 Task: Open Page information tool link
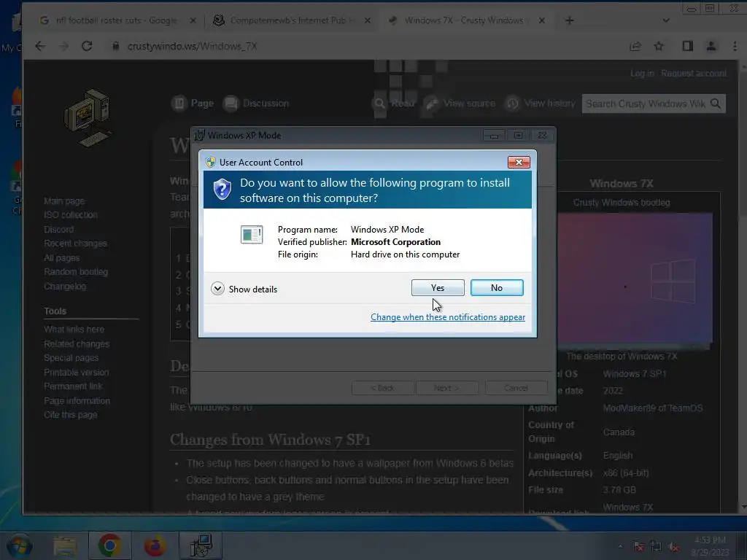(x=77, y=401)
